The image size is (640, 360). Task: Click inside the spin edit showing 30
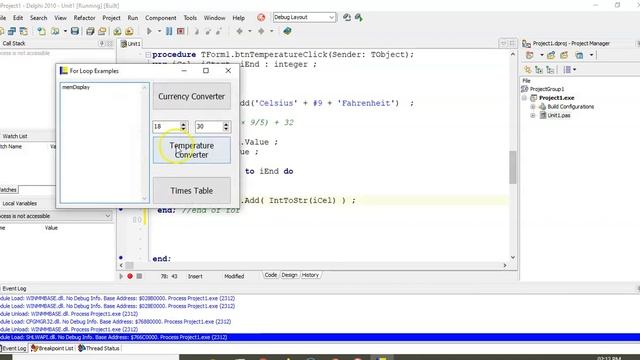(209, 127)
